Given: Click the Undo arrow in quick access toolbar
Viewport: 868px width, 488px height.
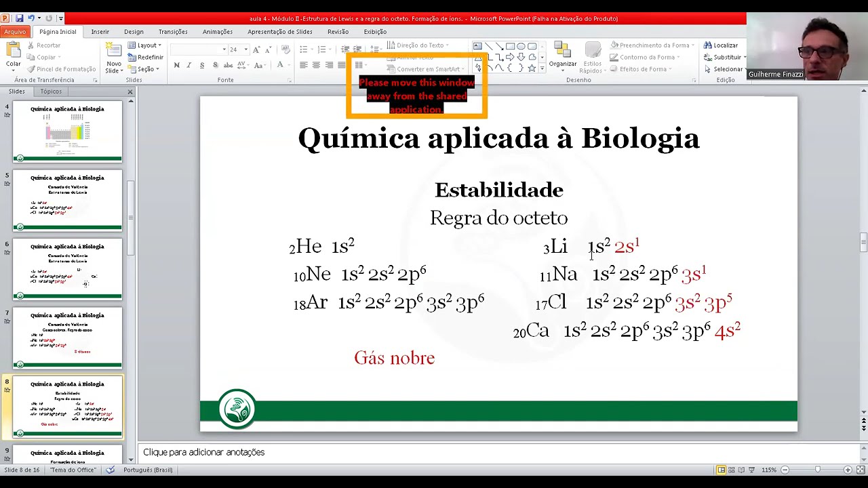Looking at the screenshot, I should click(31, 18).
